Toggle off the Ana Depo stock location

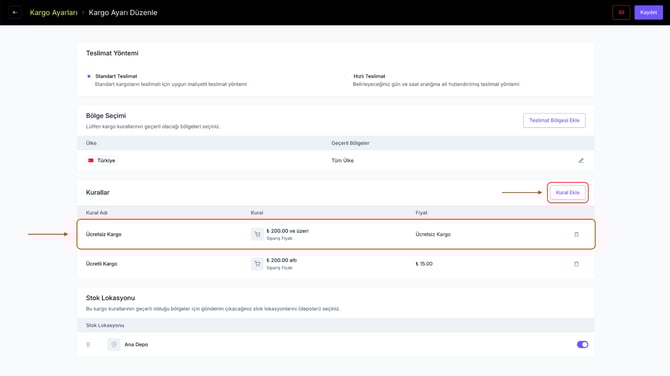pyautogui.click(x=582, y=344)
